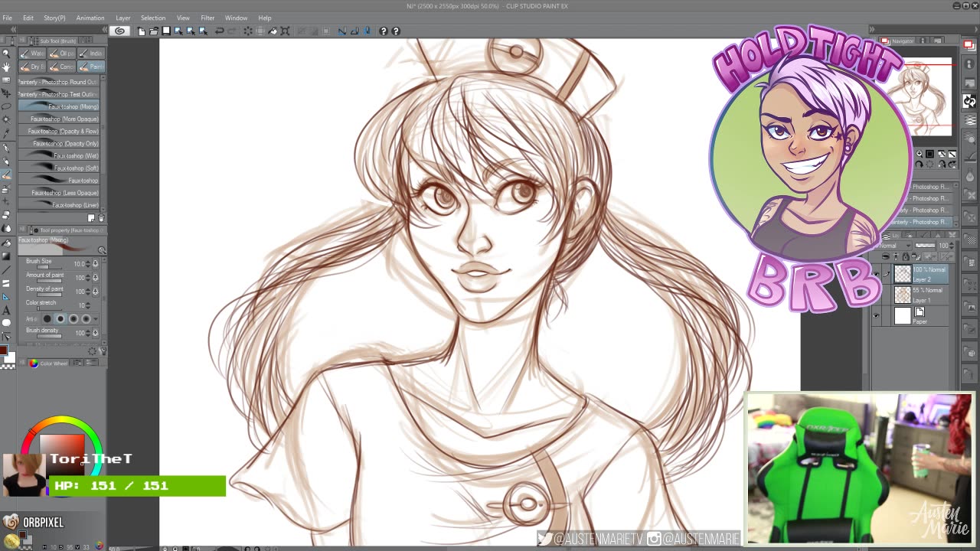Screen dimensions: 980x551
Task: Click the Redo arrow icon
Action: point(232,31)
